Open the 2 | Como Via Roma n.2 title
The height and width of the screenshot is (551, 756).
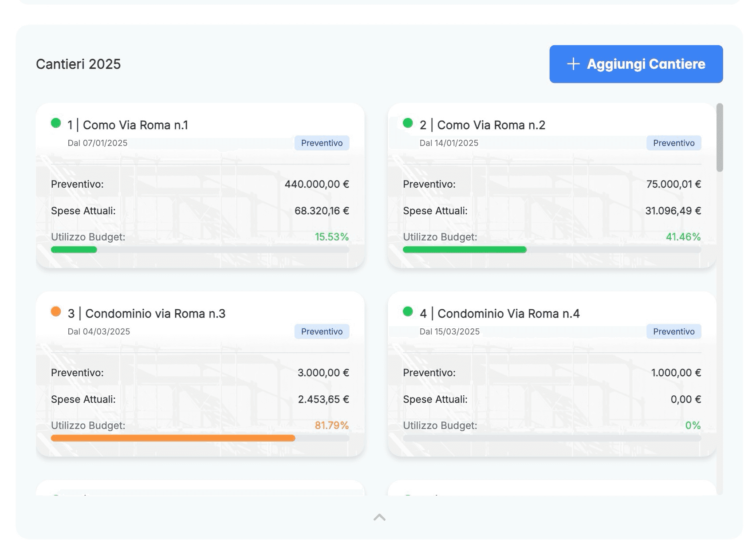(482, 125)
